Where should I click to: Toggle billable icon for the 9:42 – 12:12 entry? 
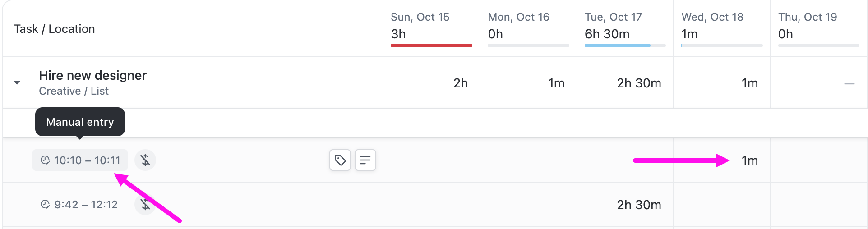click(144, 204)
